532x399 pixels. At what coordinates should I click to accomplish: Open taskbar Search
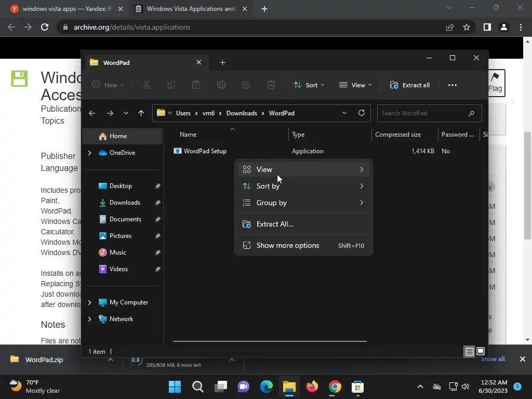[x=198, y=387]
